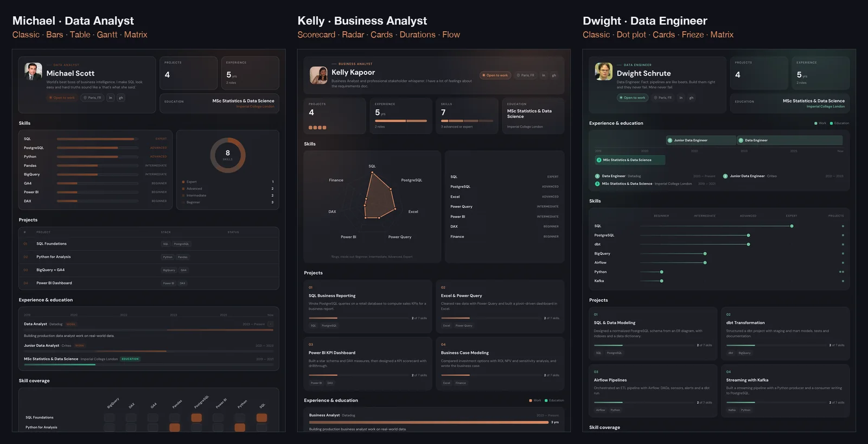Open Dwight Schrute's GitHub 'gh' icon
Viewport: 868px width, 444px height.
pos(691,98)
